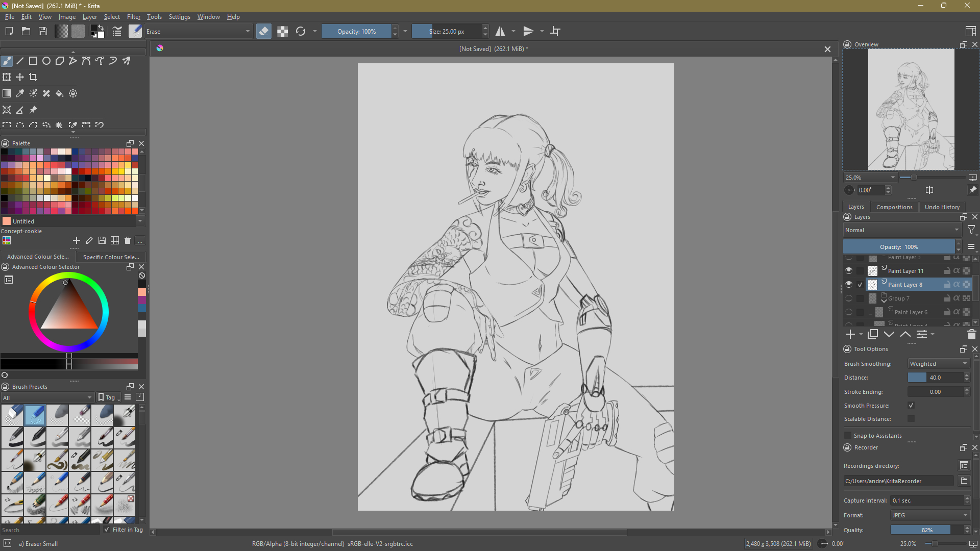980x551 pixels.
Task: Switch to the Undo History tab
Action: [x=942, y=207]
